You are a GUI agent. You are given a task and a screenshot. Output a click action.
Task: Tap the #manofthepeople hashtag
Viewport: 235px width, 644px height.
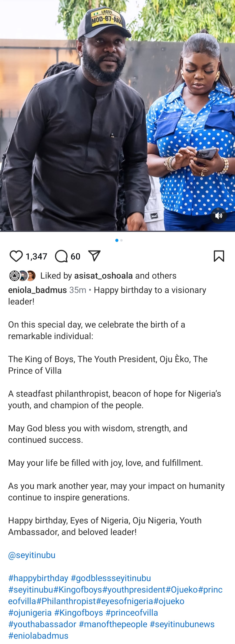(113, 624)
